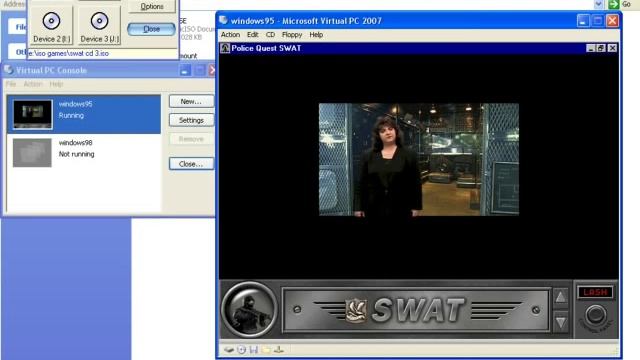Click the Options button
This screenshot has height=360, width=640.
tap(152, 7)
